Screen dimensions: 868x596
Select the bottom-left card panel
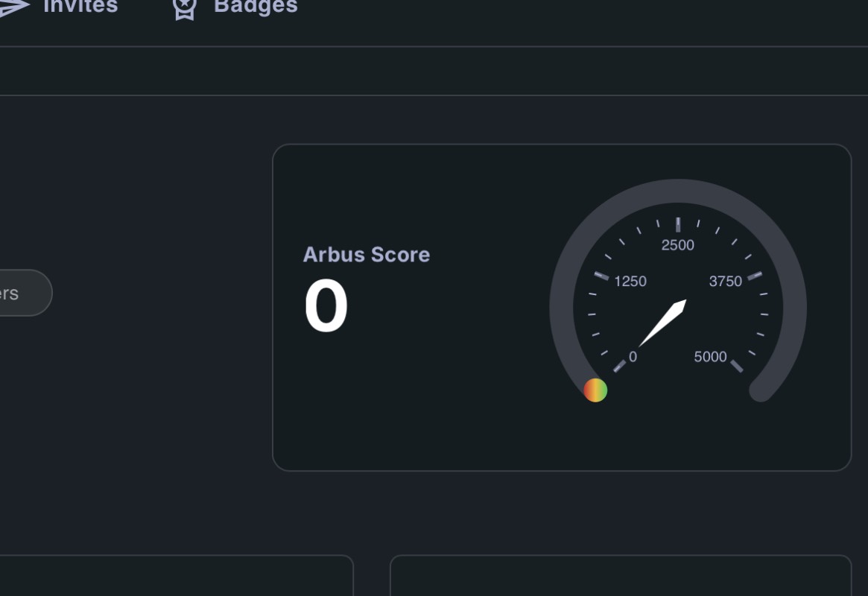(x=176, y=577)
